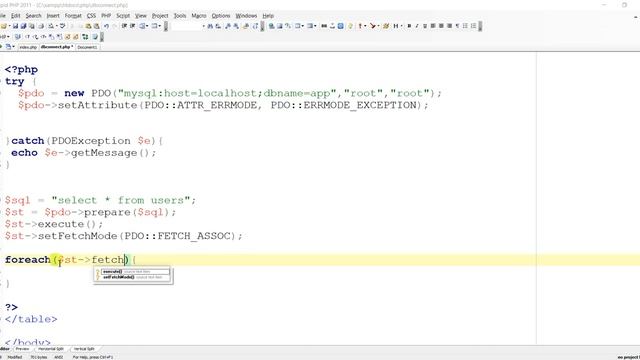Click the Print toolbar icon
The height and width of the screenshot is (360, 640).
[41, 26]
